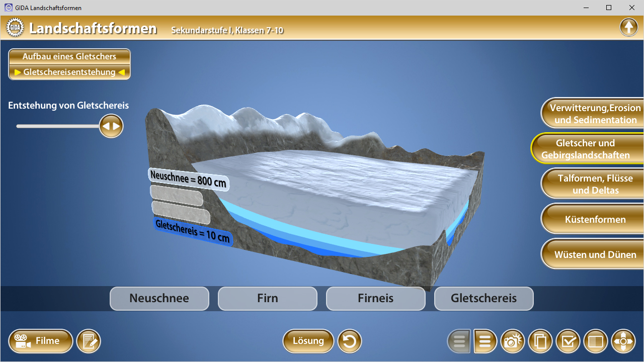The image size is (644, 362).
Task: Pick the Neuschnee answer label
Action: (159, 299)
